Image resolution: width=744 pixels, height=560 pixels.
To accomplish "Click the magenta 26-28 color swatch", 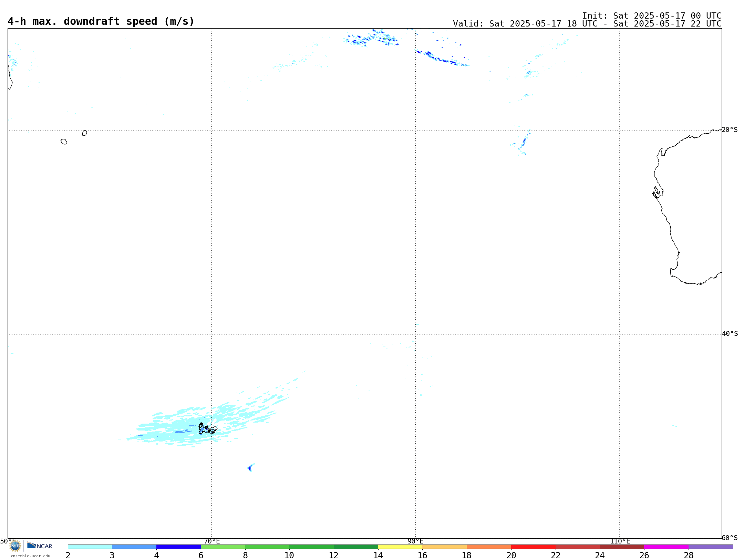I will click(x=666, y=547).
